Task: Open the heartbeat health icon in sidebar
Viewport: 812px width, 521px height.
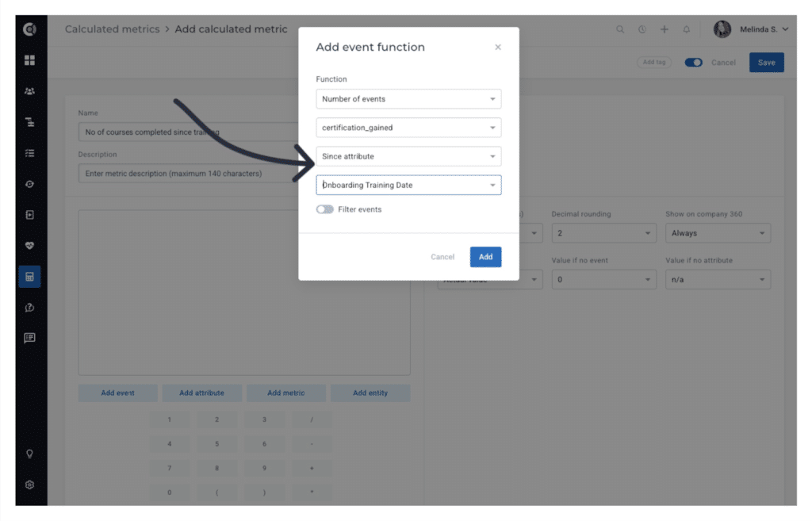Action: [x=30, y=246]
